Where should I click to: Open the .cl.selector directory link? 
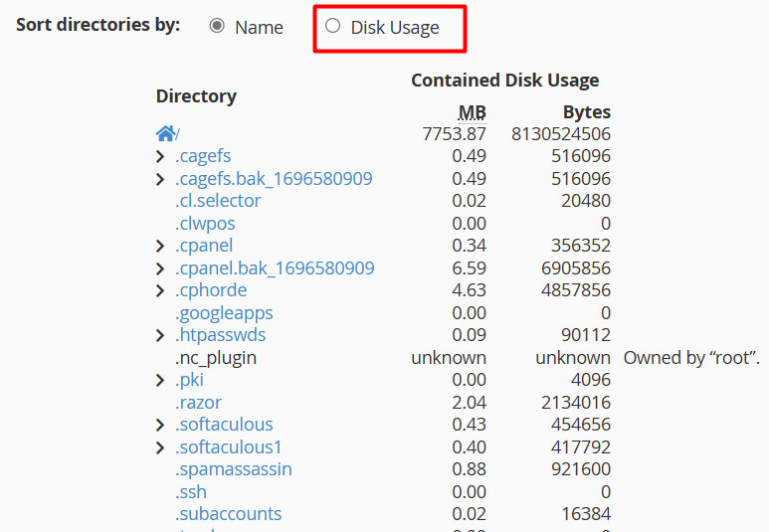click(x=218, y=201)
